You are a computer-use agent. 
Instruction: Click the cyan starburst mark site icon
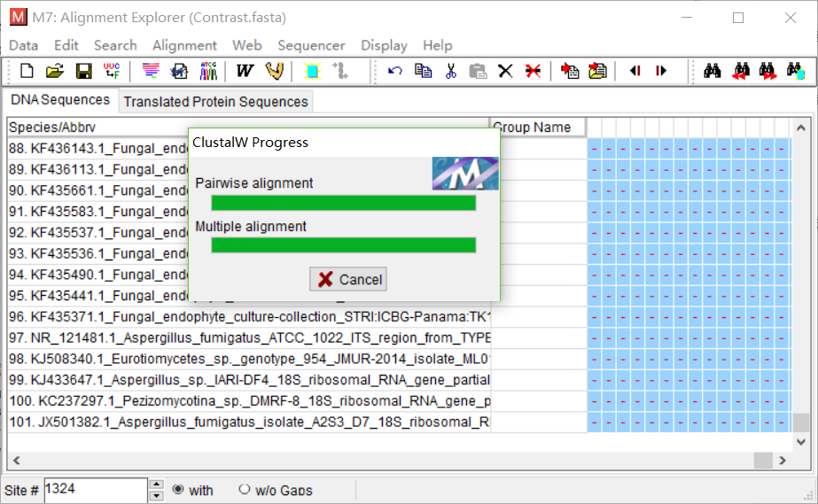click(x=313, y=70)
